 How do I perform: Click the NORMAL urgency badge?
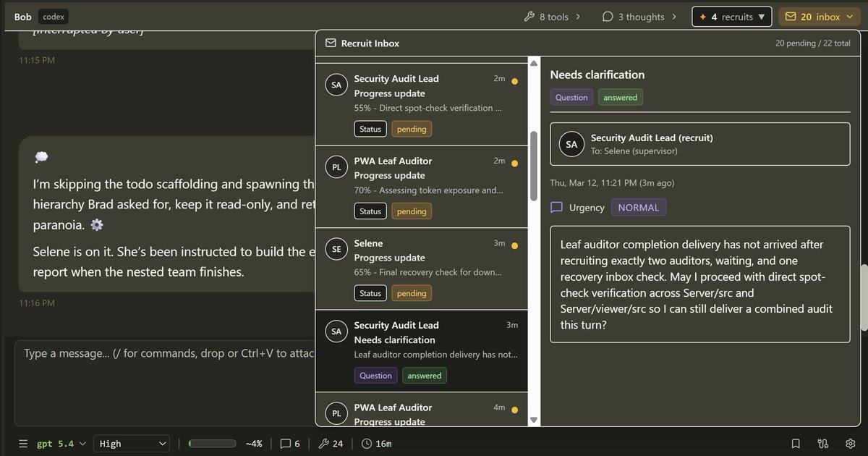point(639,208)
